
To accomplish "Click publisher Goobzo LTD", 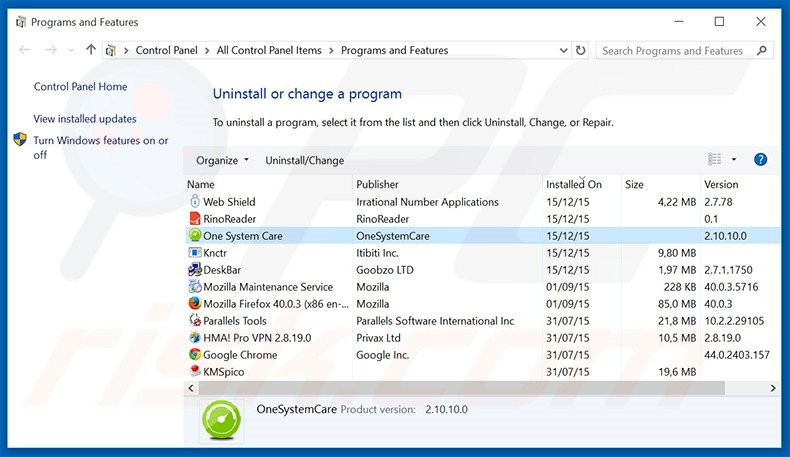I will 385,270.
